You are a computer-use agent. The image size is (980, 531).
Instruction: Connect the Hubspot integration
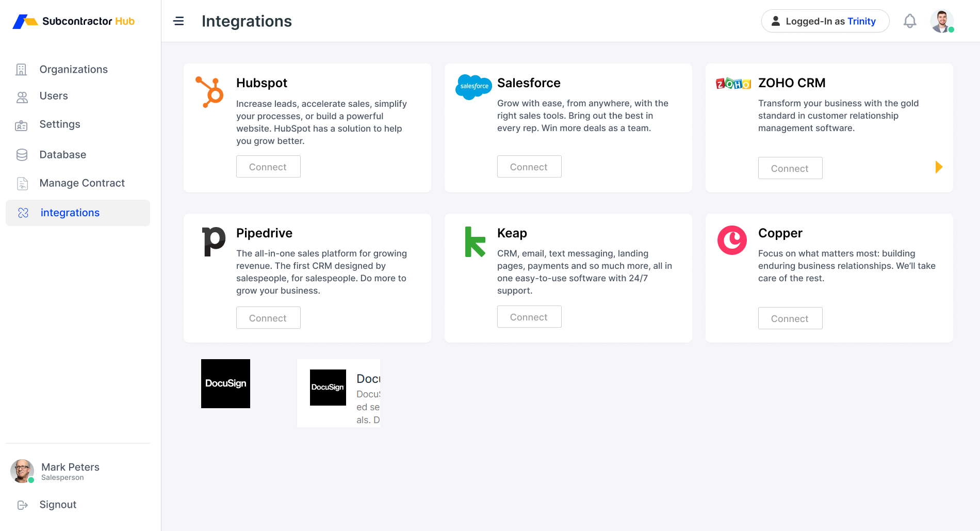pos(268,167)
